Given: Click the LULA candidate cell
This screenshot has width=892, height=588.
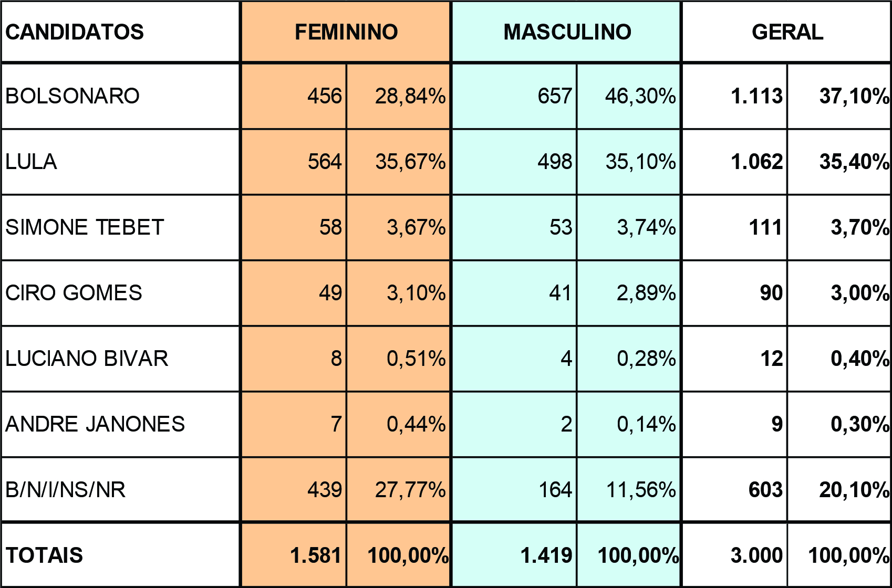Looking at the screenshot, I should pyautogui.click(x=120, y=162).
